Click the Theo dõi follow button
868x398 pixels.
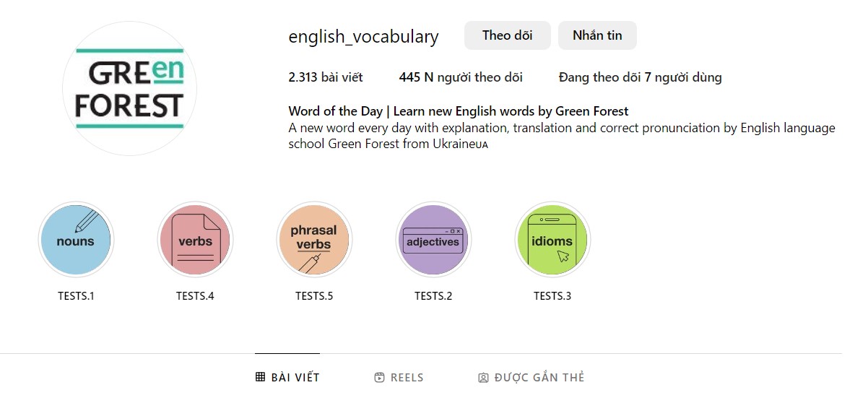pyautogui.click(x=507, y=35)
